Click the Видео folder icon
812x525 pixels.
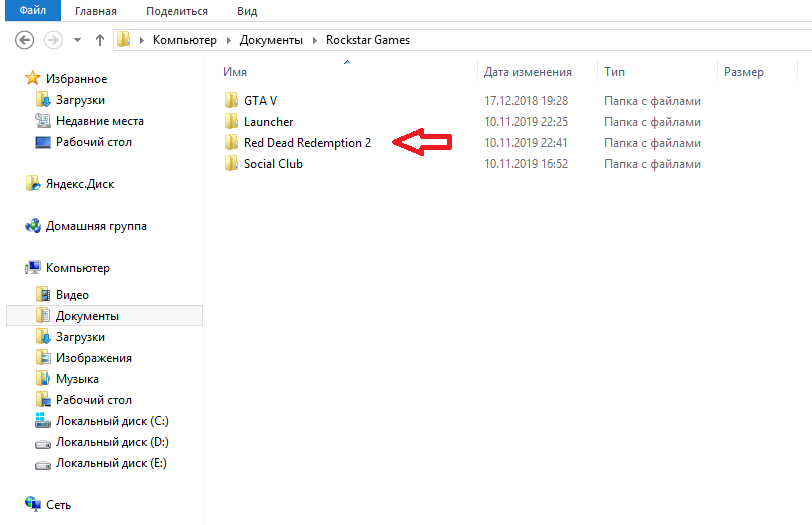(x=42, y=294)
